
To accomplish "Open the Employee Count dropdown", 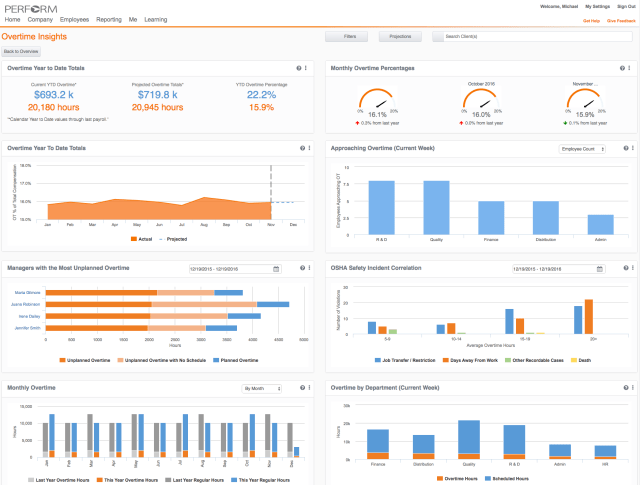I will pyautogui.click(x=582, y=148).
